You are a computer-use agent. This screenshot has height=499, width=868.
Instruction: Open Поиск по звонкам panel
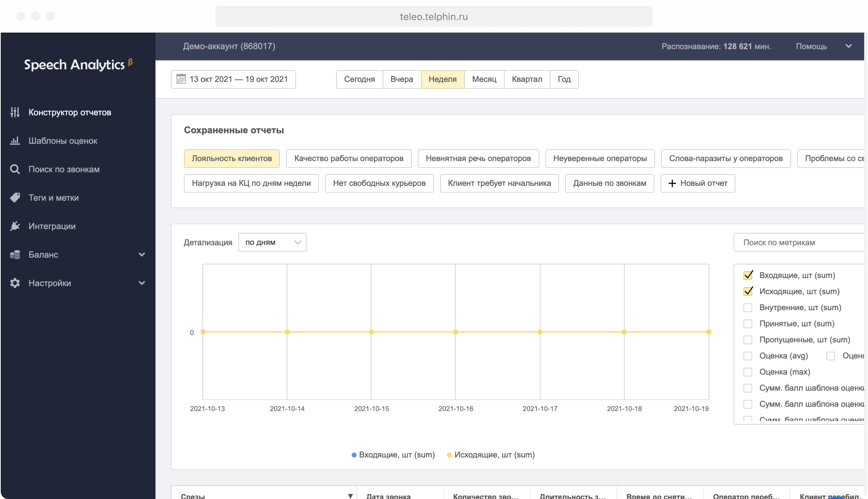pos(64,169)
